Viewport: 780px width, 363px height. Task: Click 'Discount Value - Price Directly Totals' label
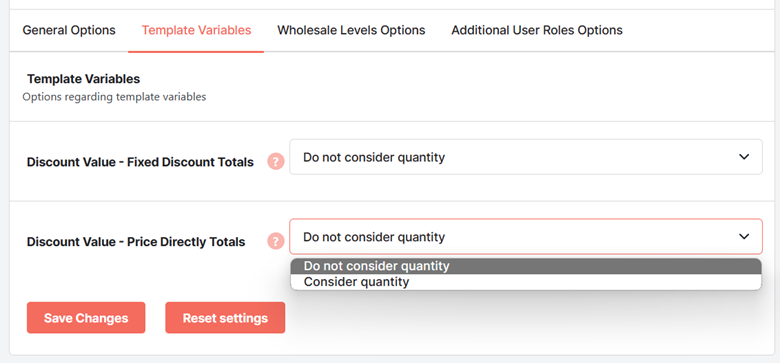136,242
